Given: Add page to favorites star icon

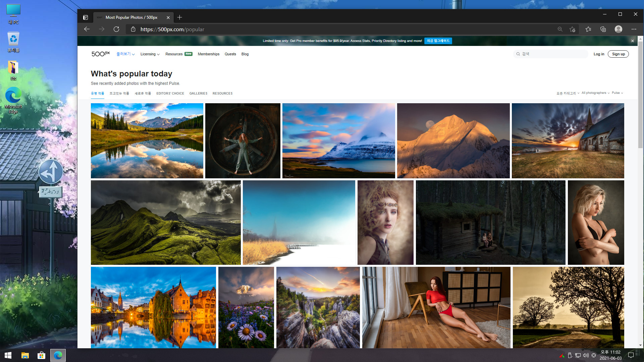Looking at the screenshot, I should click(573, 29).
